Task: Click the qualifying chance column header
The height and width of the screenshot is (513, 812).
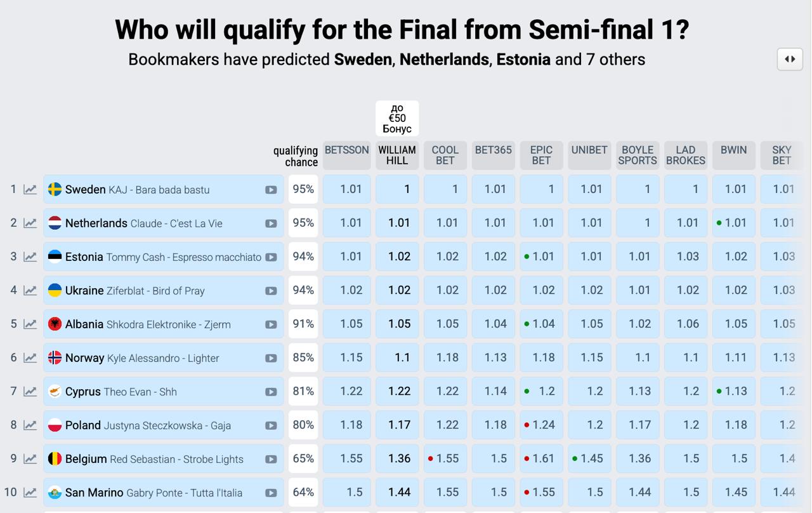Action: (296, 156)
